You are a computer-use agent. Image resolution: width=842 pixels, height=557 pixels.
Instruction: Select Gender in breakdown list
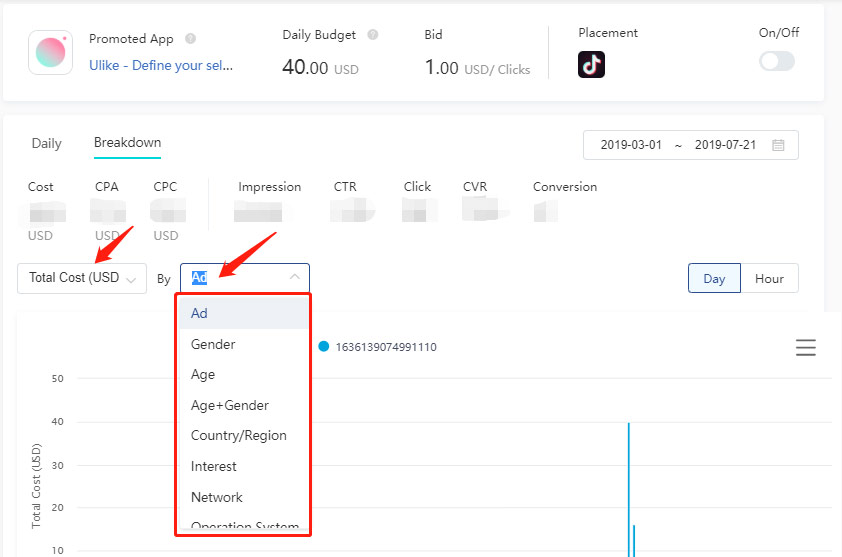point(243,344)
